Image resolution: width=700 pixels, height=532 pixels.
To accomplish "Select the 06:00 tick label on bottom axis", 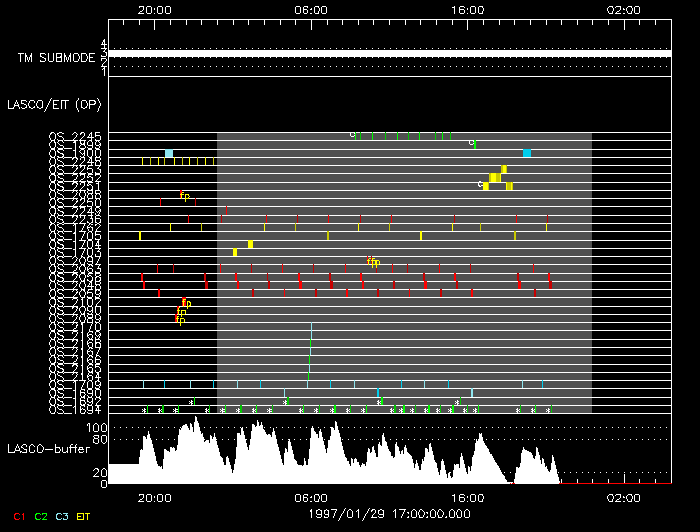I will [x=311, y=497].
